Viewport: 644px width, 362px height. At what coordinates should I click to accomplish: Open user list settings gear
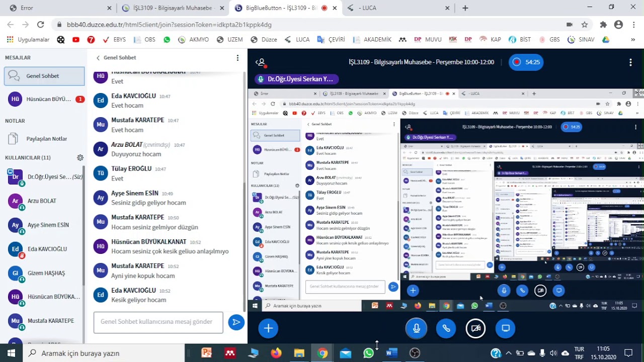tap(80, 157)
